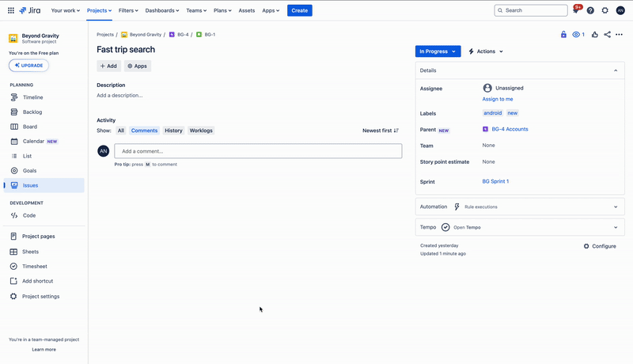Open Timesheet in the sidebar
Viewport: 633px width, 364px height.
pyautogui.click(x=44, y=267)
